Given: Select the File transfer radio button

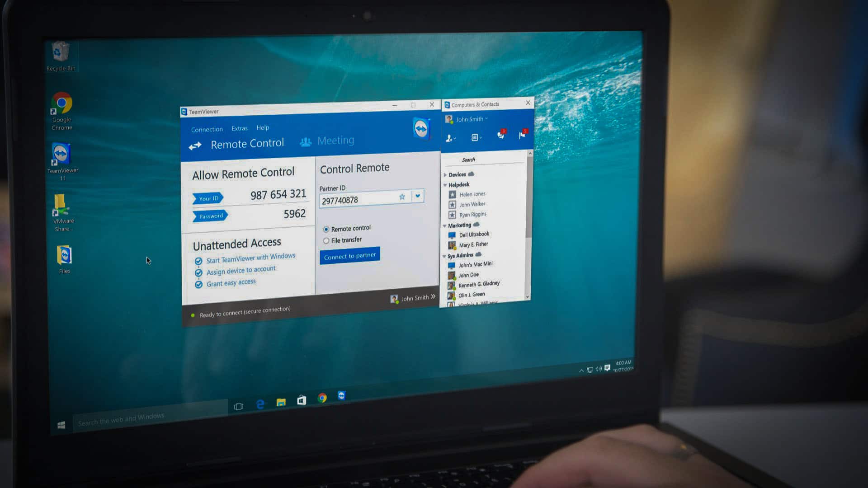Looking at the screenshot, I should pos(326,241).
